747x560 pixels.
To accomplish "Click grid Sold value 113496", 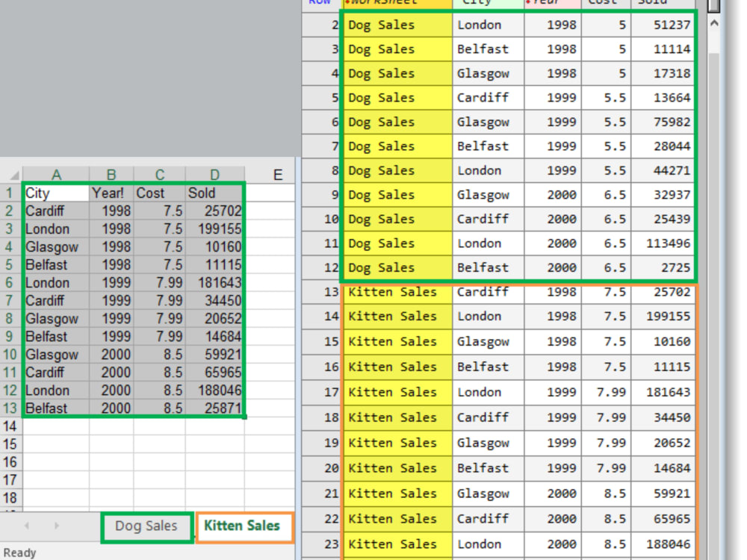I will tap(662, 243).
